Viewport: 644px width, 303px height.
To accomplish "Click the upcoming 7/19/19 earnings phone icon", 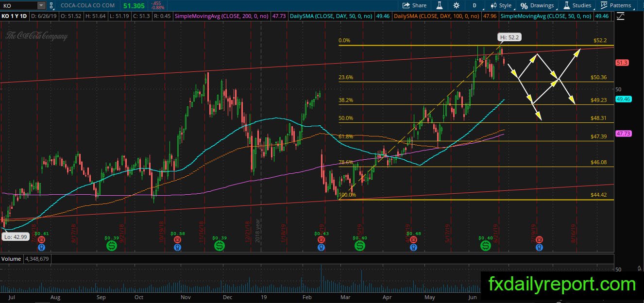I will (539, 240).
